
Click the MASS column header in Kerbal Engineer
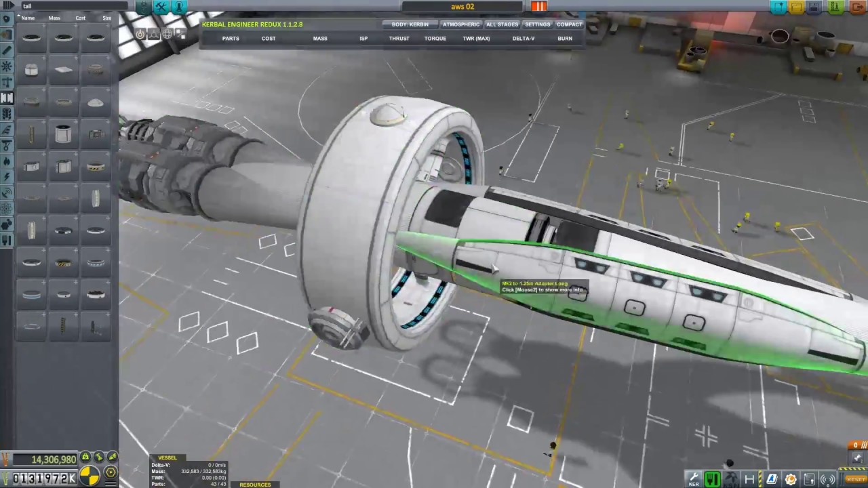[320, 39]
